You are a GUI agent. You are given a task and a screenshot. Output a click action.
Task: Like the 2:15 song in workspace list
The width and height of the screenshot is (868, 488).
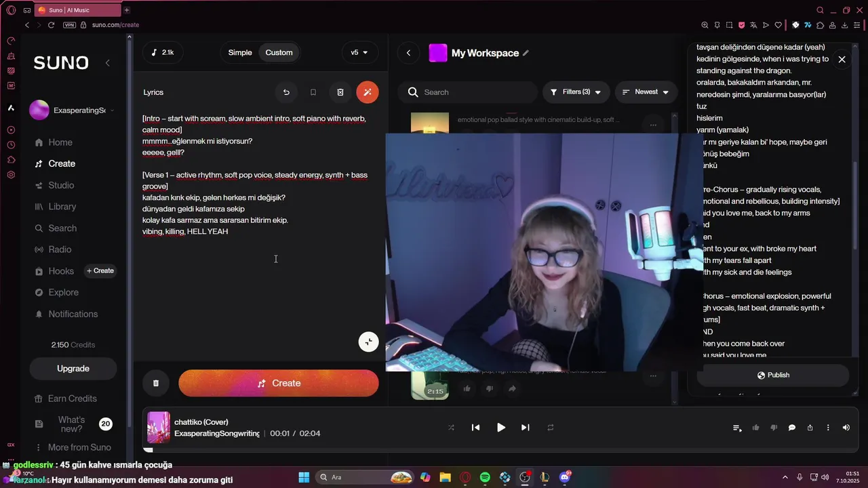click(467, 388)
